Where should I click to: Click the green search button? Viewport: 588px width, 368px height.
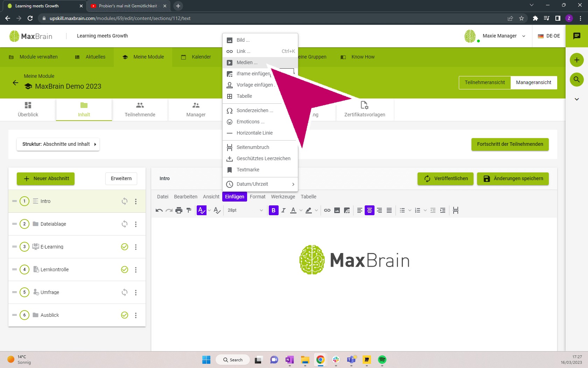pos(577,80)
